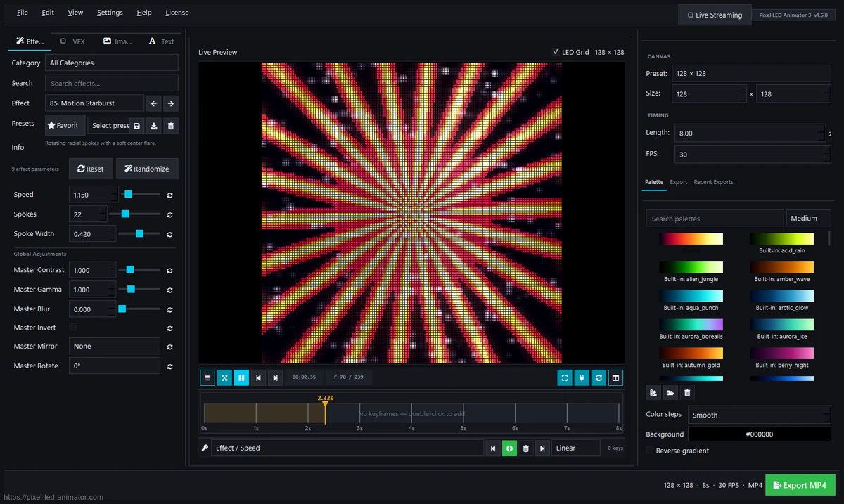The width and height of the screenshot is (844, 504).
Task: Jump to the next keyframe in the keyframe bar
Action: [x=542, y=448]
